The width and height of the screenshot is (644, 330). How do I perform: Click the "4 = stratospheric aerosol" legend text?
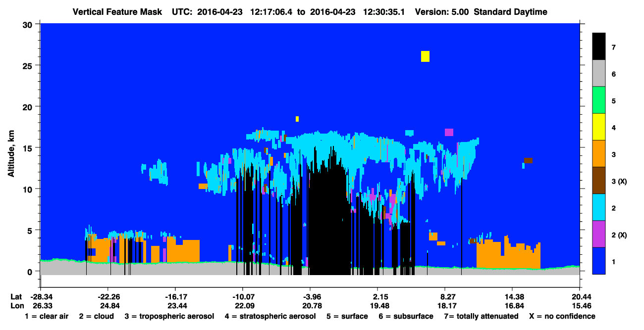pyautogui.click(x=270, y=316)
